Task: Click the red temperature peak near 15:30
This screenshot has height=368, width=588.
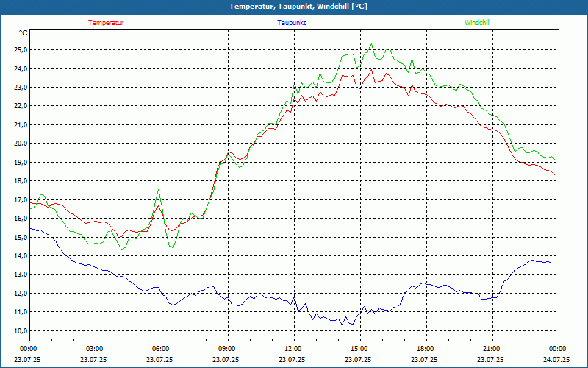Action: pos(371,69)
